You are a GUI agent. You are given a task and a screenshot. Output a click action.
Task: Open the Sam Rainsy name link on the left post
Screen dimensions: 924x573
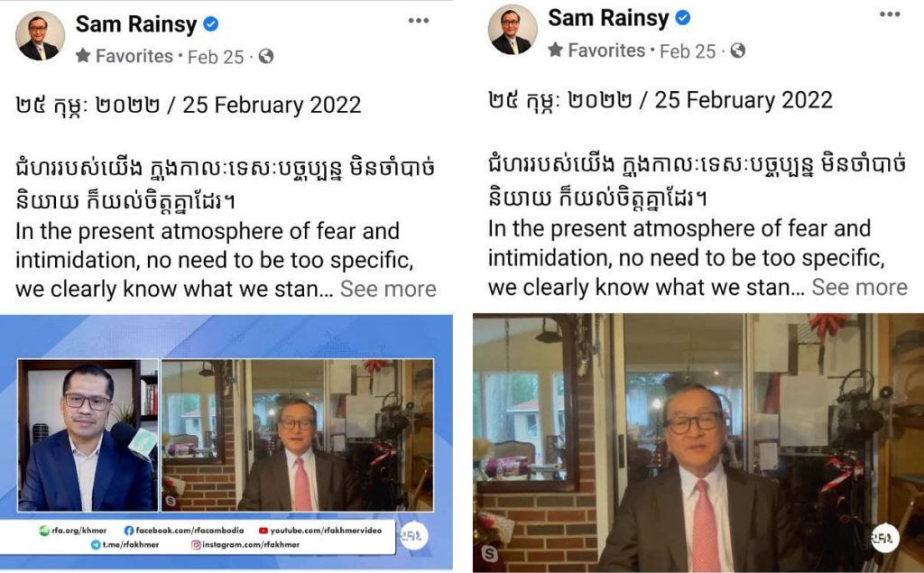[x=136, y=24]
